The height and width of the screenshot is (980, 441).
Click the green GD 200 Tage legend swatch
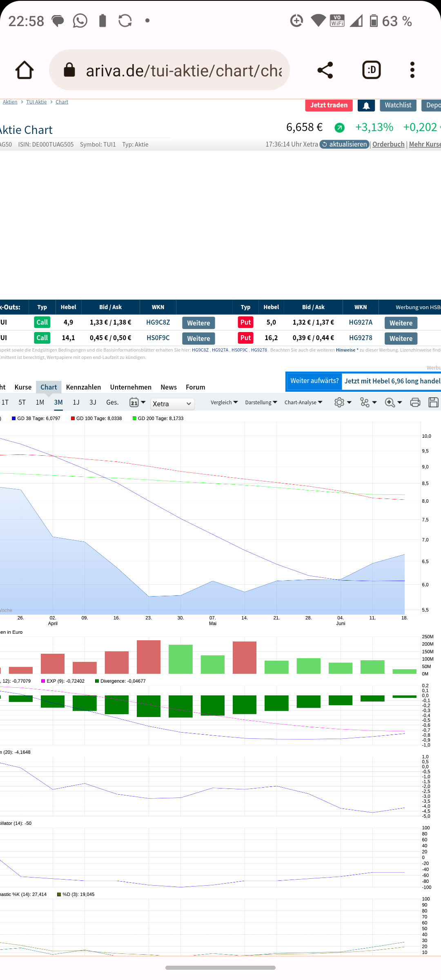[x=134, y=419]
